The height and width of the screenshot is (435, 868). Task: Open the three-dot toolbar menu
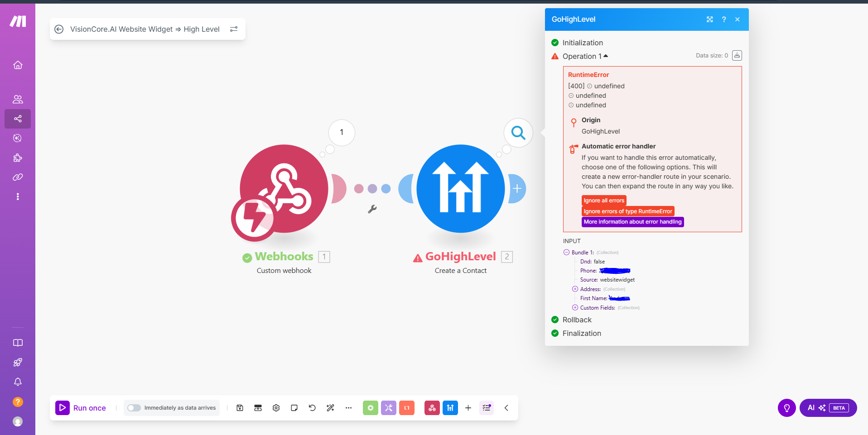348,408
